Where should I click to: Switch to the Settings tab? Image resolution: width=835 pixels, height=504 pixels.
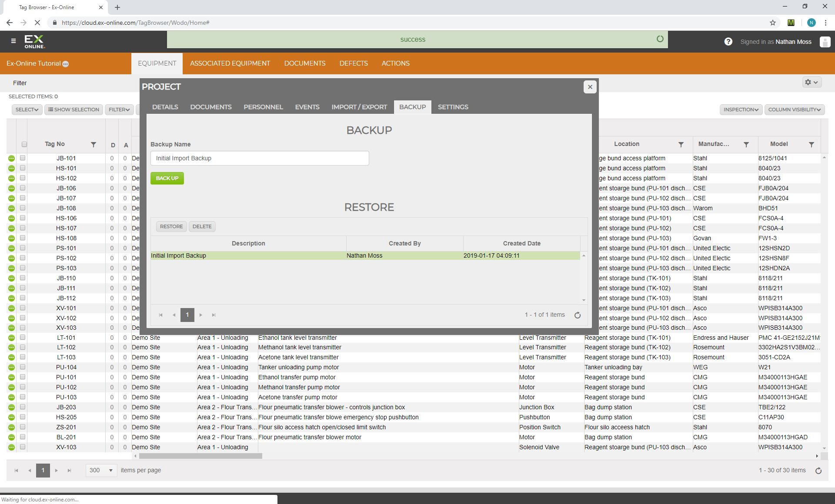pyautogui.click(x=453, y=107)
